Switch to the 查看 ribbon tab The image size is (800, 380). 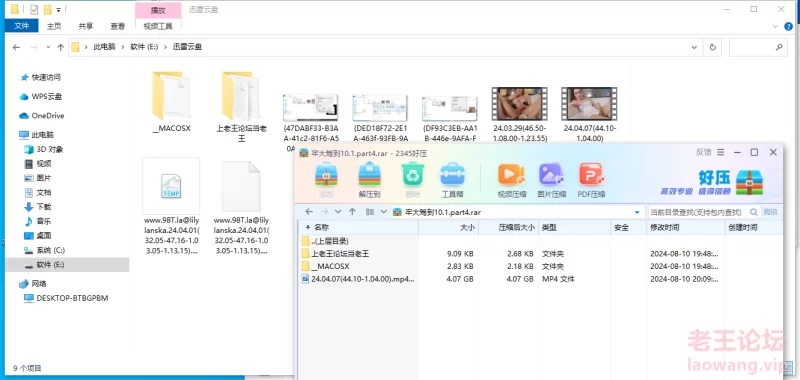(x=118, y=26)
